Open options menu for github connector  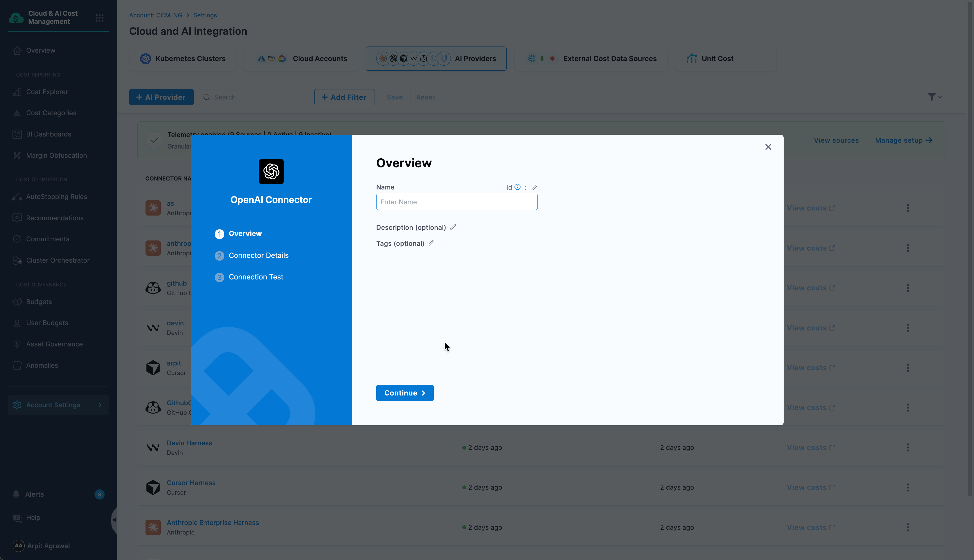[908, 288]
